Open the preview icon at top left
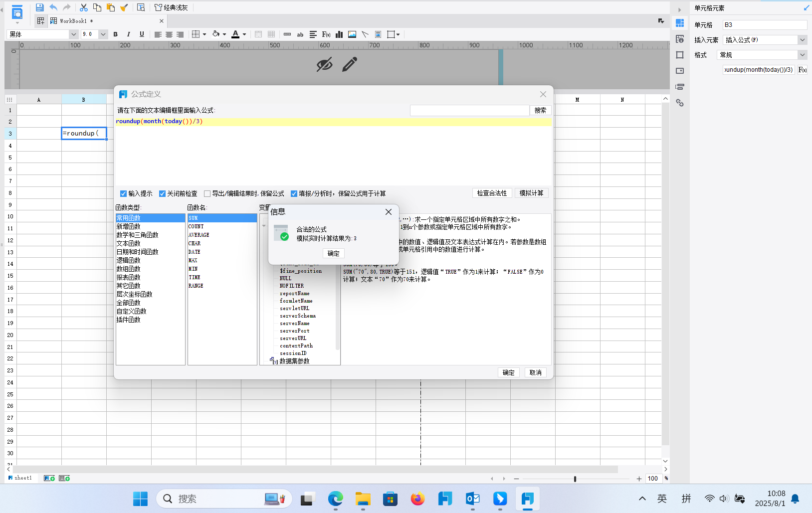812x513 pixels. pos(17,13)
